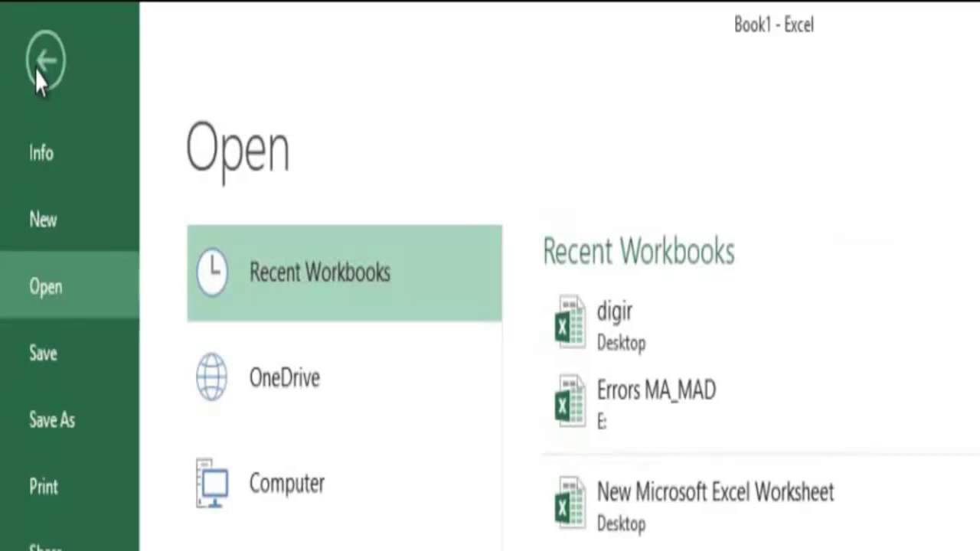Screen dimensions: 980x551
Task: Click the E: path under Errors MA_MAD
Action: coord(602,422)
